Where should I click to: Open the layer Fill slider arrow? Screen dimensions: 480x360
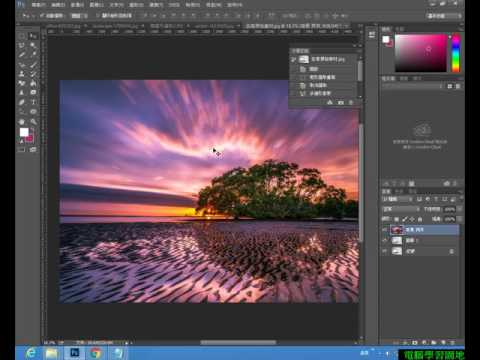pos(460,219)
